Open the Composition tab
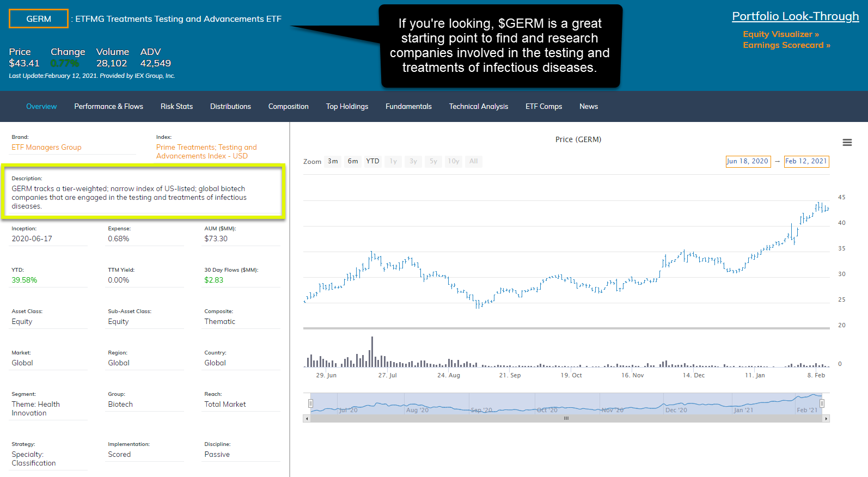The height and width of the screenshot is (477, 868). (x=289, y=107)
